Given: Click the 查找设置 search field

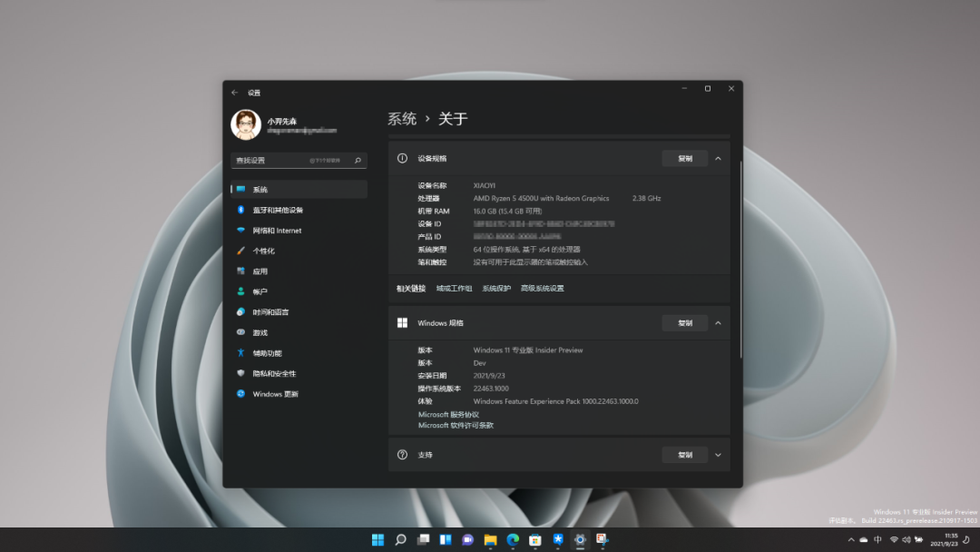Looking at the screenshot, I should click(299, 161).
